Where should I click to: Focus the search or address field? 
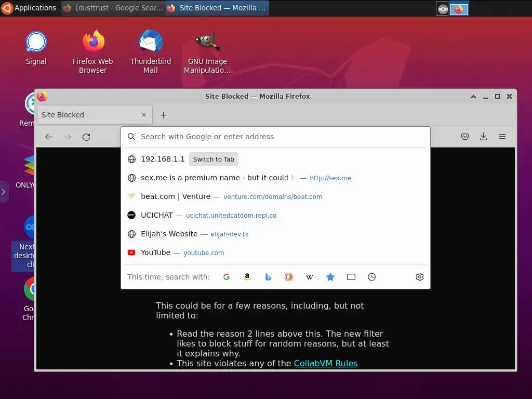[275, 137]
